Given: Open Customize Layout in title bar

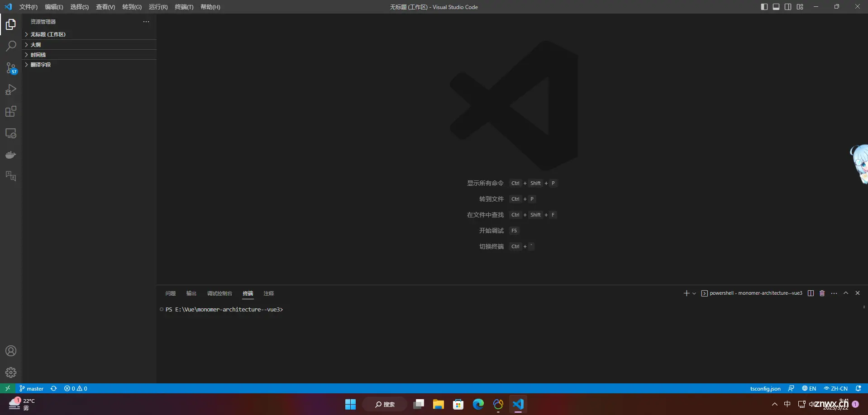Looking at the screenshot, I should pos(800,7).
